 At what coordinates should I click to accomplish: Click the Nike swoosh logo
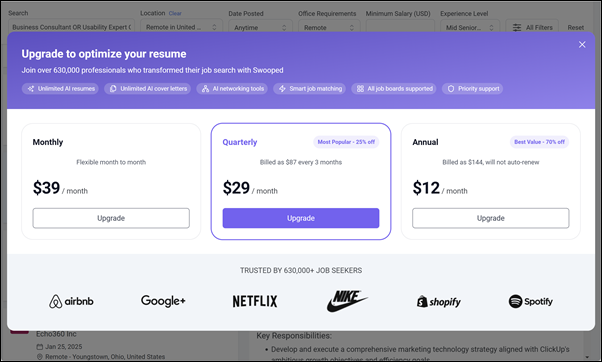click(x=347, y=301)
